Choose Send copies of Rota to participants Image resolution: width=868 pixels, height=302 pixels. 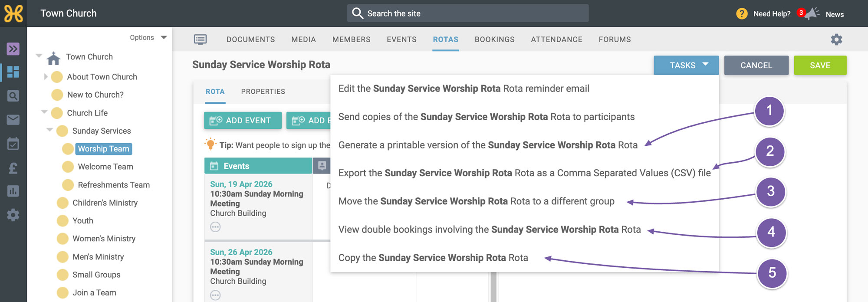click(x=486, y=117)
